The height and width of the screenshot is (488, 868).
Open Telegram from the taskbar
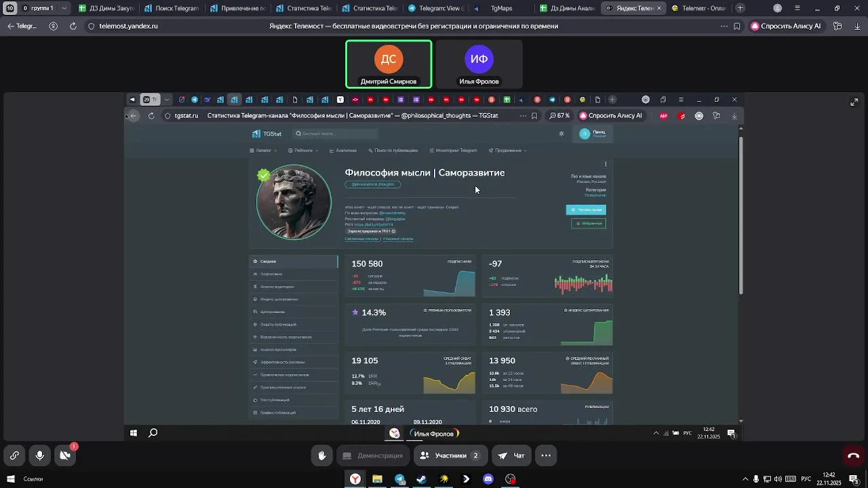[x=399, y=479]
